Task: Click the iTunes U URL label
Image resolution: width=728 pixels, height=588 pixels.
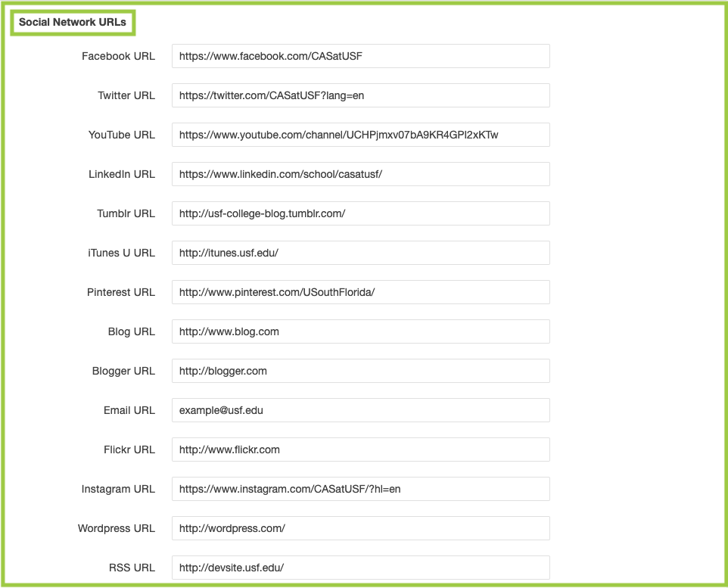Action: [121, 253]
